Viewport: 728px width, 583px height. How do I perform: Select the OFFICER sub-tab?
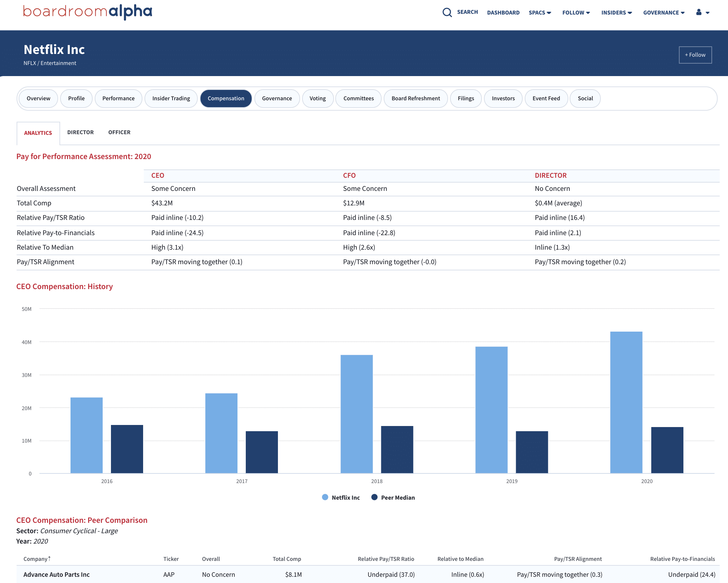(119, 132)
